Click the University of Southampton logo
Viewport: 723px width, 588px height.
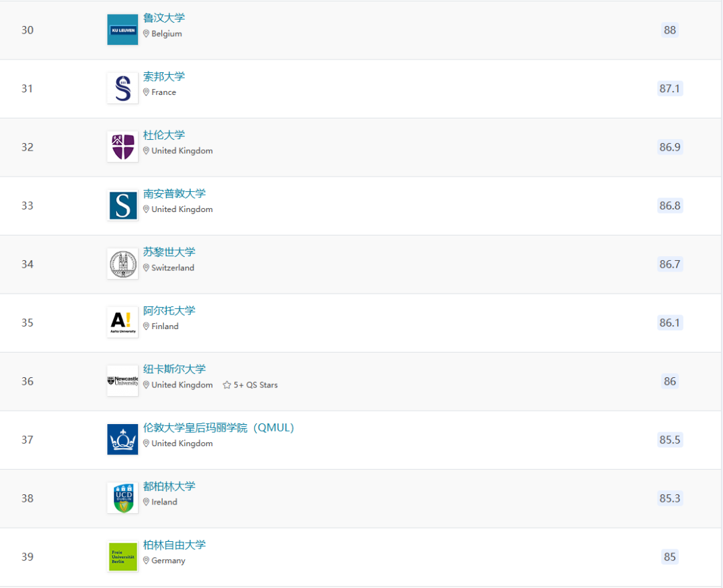pos(122,205)
